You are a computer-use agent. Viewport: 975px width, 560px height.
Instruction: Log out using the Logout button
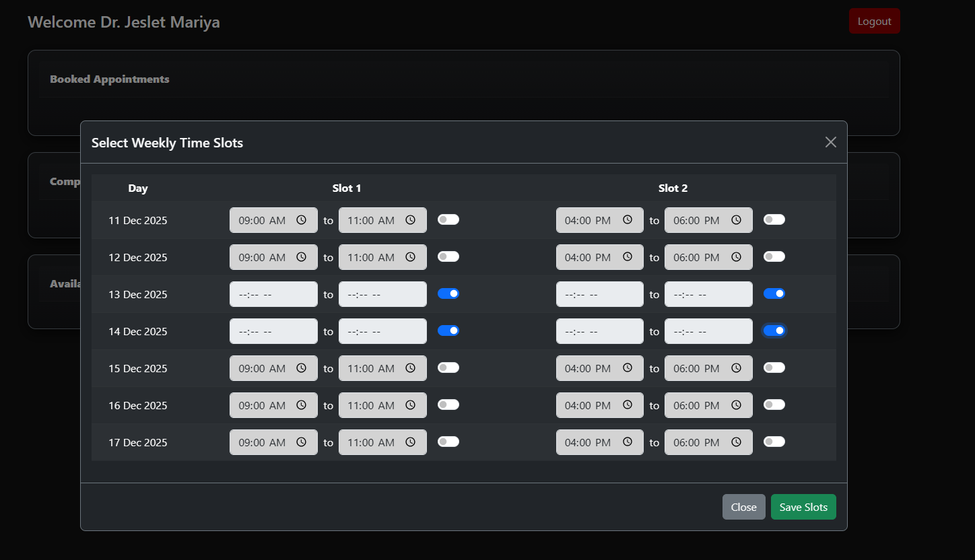tap(875, 21)
